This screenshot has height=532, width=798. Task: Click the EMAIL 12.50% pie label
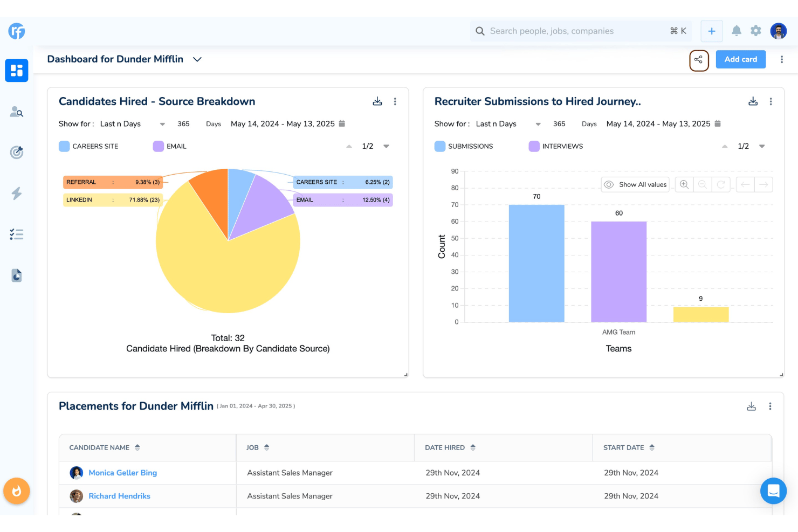click(x=343, y=200)
